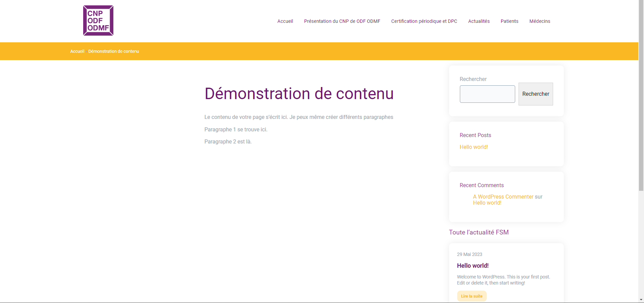
Task: Open the bold Hello world! article title
Action: [473, 266]
